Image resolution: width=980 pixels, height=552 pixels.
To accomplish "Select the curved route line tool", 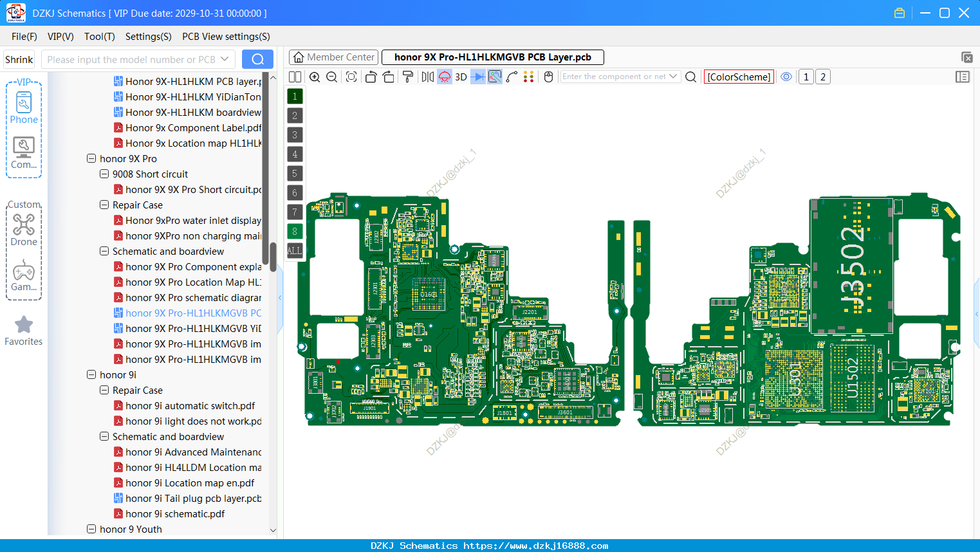I will (x=512, y=77).
